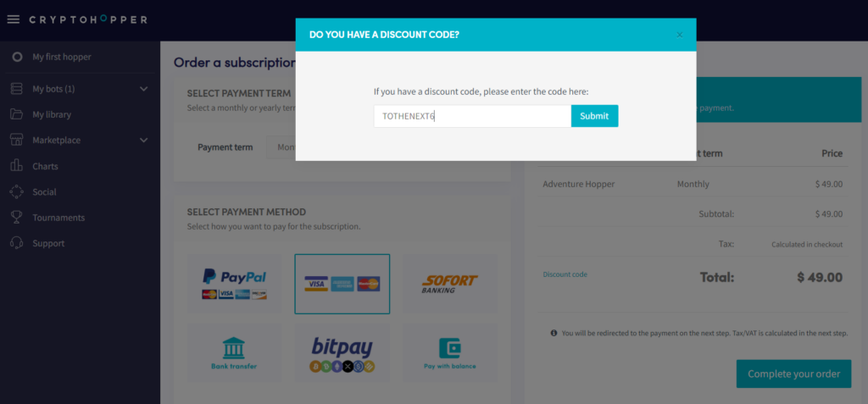Image resolution: width=868 pixels, height=404 pixels.
Task: Open the Social network icon
Action: click(x=17, y=192)
